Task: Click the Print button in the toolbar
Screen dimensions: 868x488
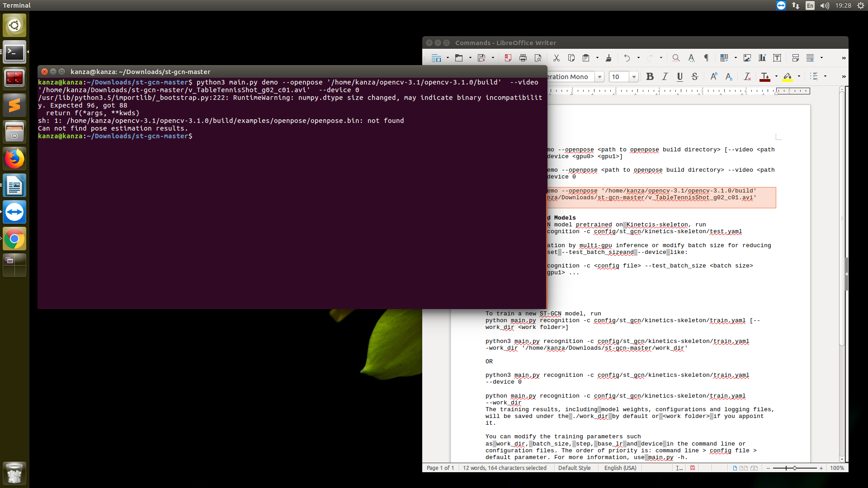Action: pos(523,58)
